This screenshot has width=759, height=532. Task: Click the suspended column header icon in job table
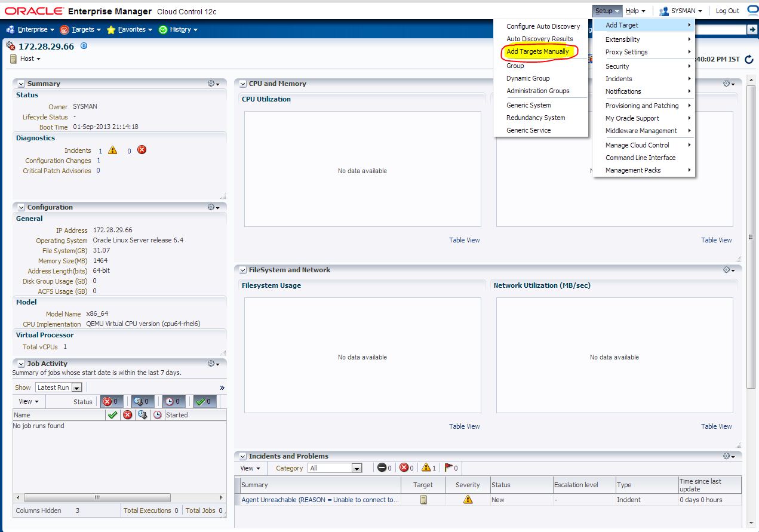tap(142, 415)
